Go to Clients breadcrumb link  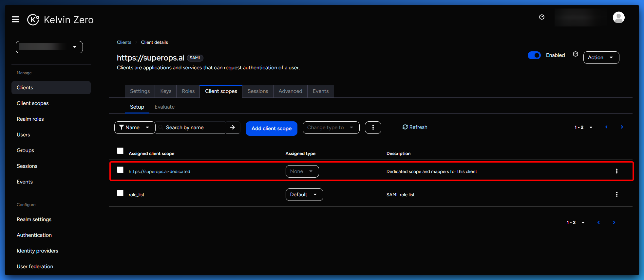tap(124, 42)
